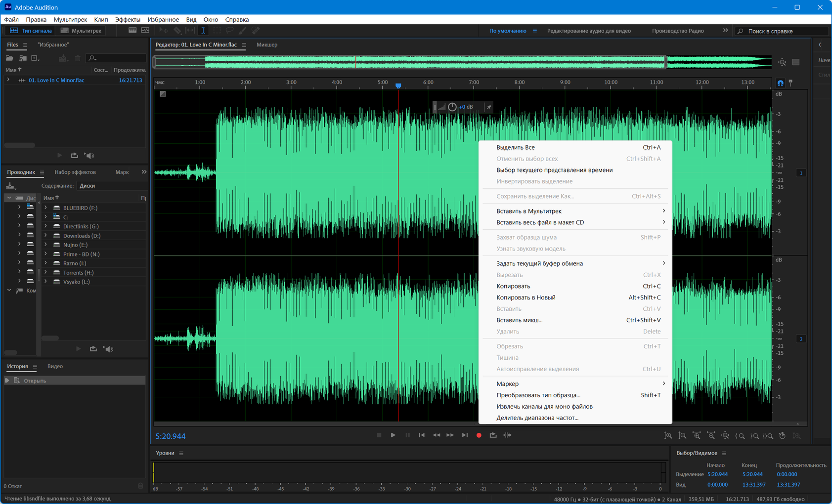Show the spectral frequency display
Screen dimensions: 832x504
pos(132,31)
